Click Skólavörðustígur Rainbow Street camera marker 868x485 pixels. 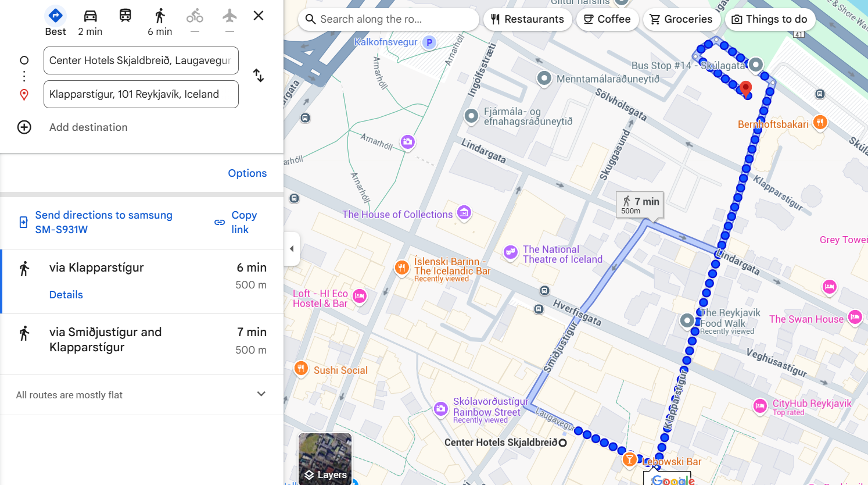click(441, 409)
